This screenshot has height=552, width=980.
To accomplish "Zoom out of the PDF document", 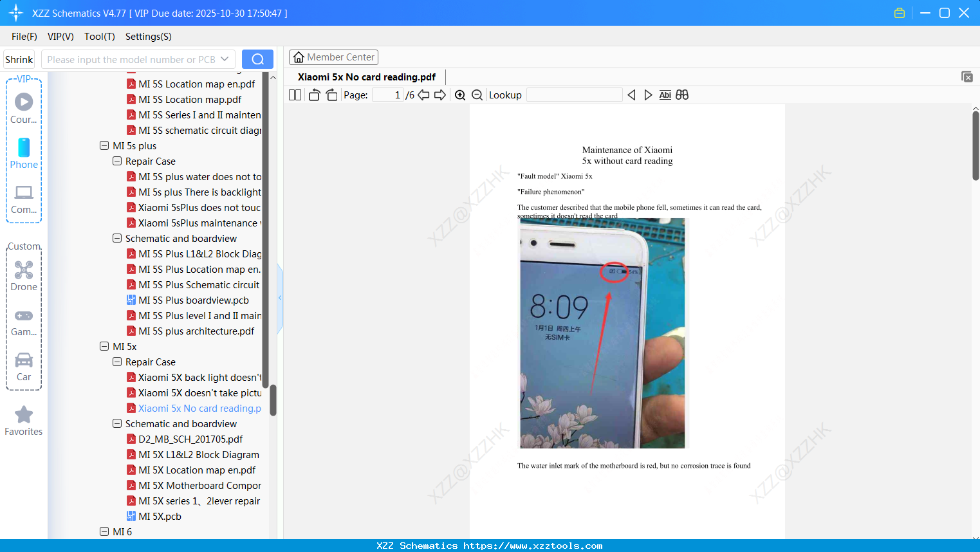I will pos(477,95).
